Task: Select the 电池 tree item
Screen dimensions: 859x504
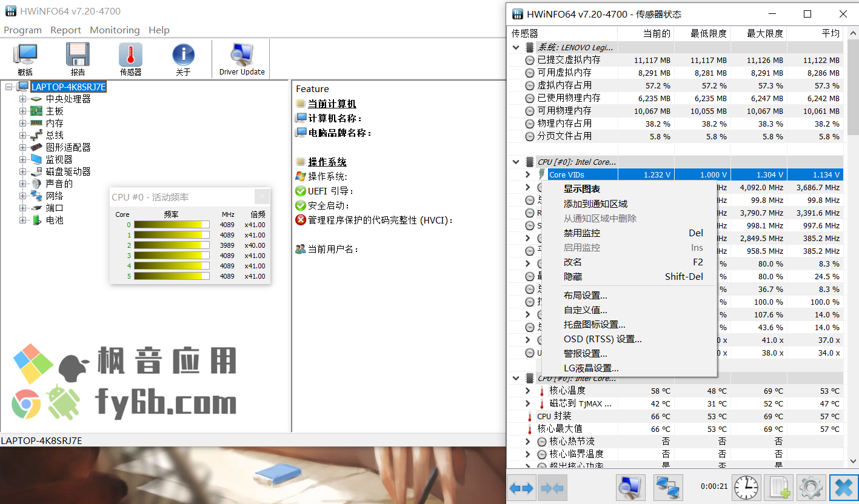Action: [x=55, y=220]
